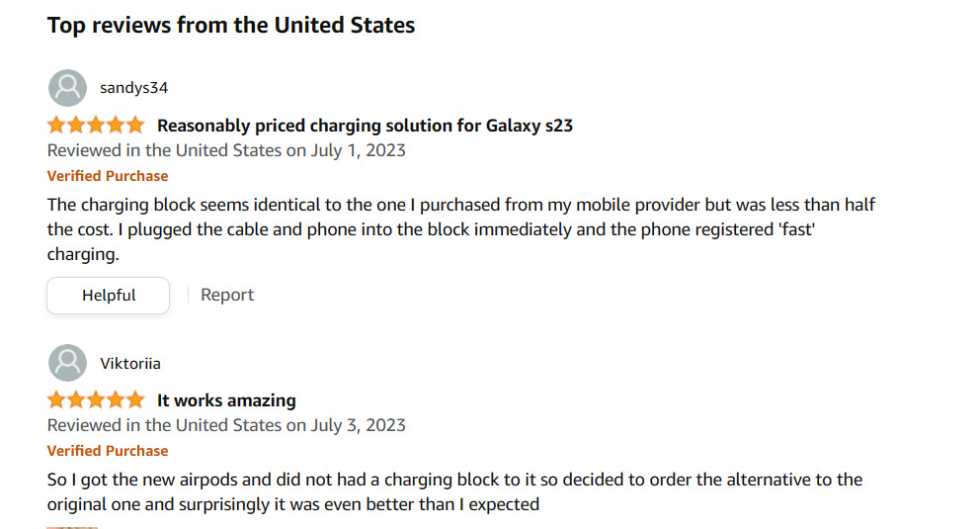Click Viktoriia's profile avatar icon
This screenshot has width=980, height=529.
[67, 363]
